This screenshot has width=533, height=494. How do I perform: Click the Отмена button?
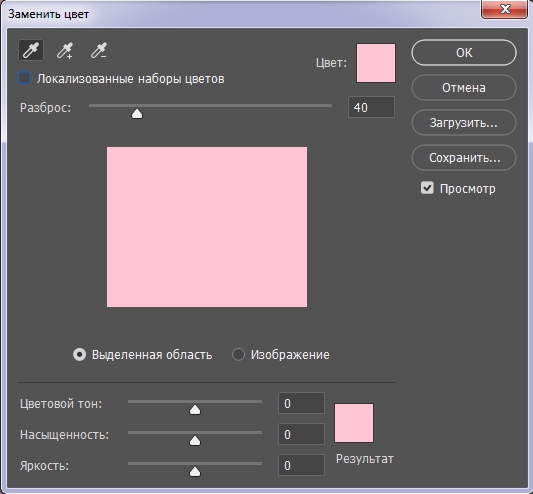[x=464, y=88]
